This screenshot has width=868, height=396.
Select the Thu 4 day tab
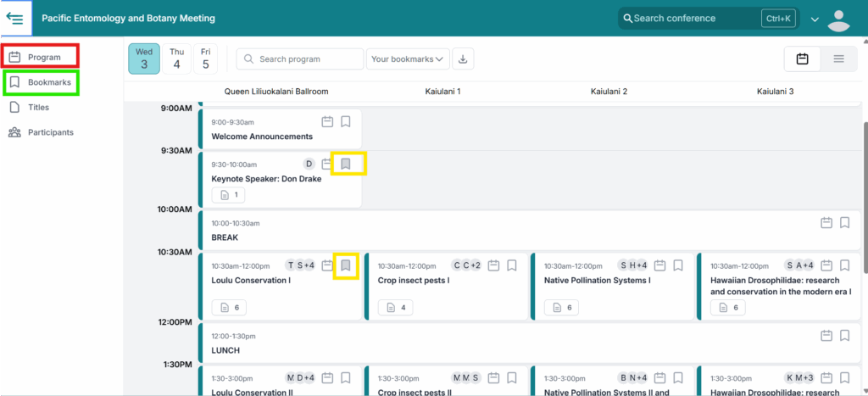176,59
